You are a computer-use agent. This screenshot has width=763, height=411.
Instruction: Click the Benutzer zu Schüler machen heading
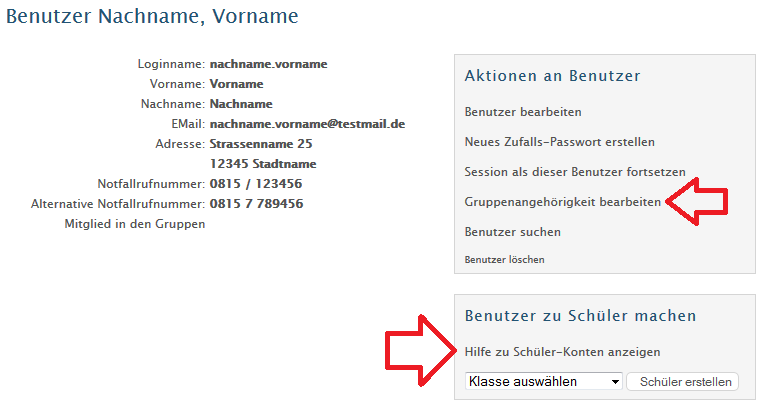[580, 316]
